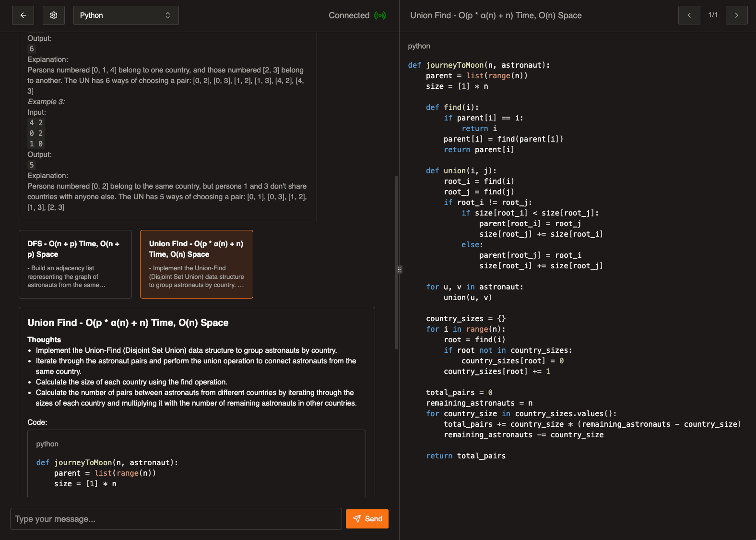Click 'remaining_astronauts = n' line

coord(479,403)
